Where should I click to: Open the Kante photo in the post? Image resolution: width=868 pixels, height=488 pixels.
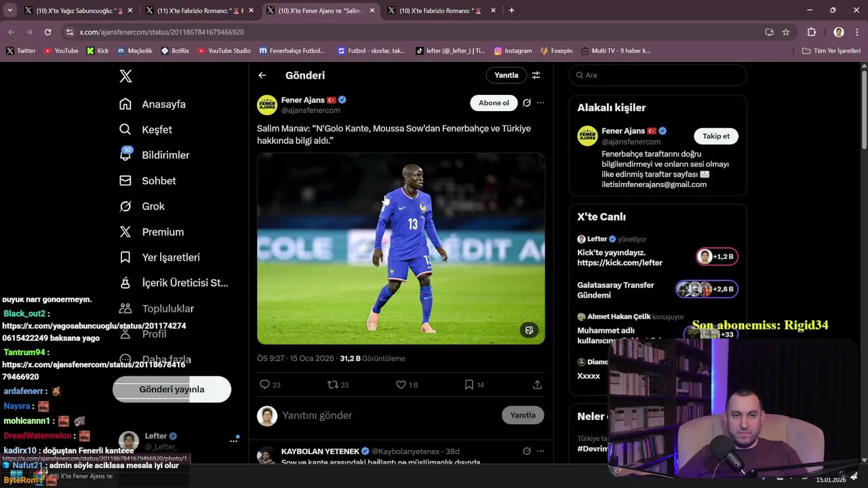pyautogui.click(x=401, y=249)
